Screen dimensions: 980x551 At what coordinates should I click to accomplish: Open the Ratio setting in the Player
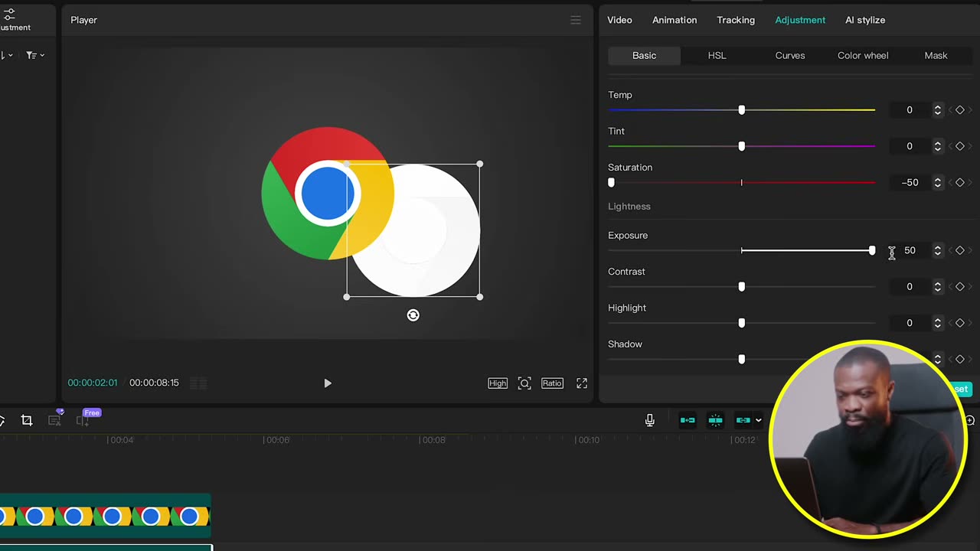[x=552, y=383]
